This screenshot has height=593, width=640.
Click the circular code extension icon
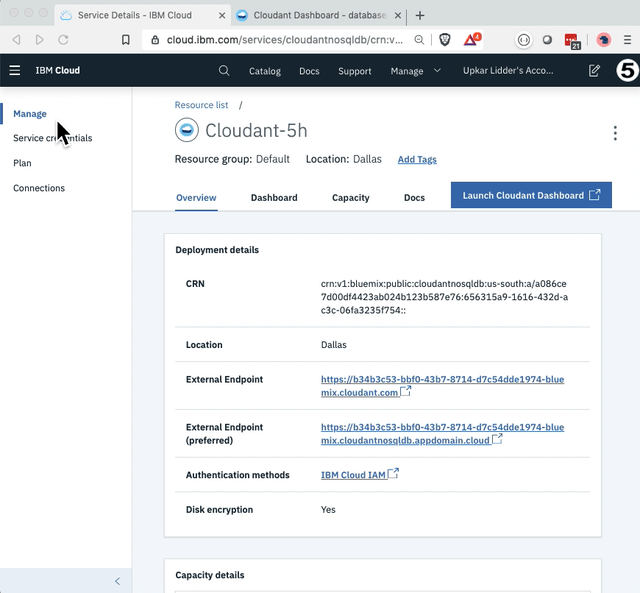pyautogui.click(x=524, y=40)
